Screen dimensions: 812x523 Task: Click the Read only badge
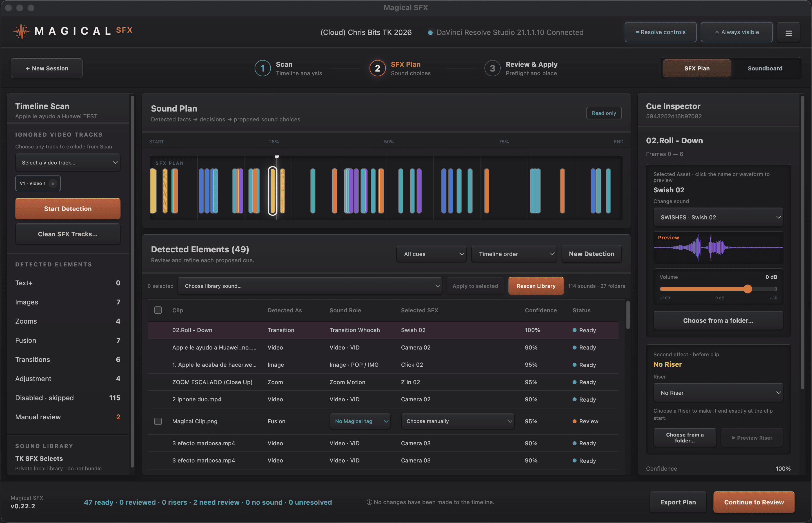pos(604,113)
